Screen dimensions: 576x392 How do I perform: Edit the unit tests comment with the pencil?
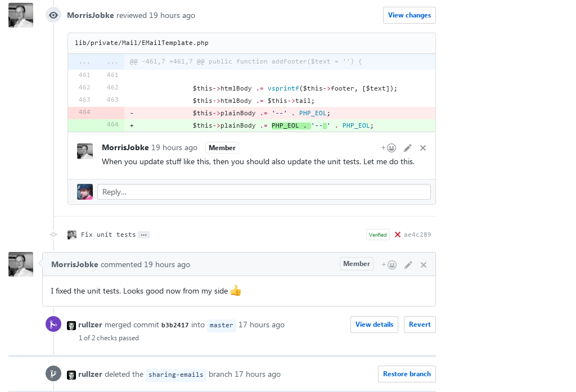[408, 265]
